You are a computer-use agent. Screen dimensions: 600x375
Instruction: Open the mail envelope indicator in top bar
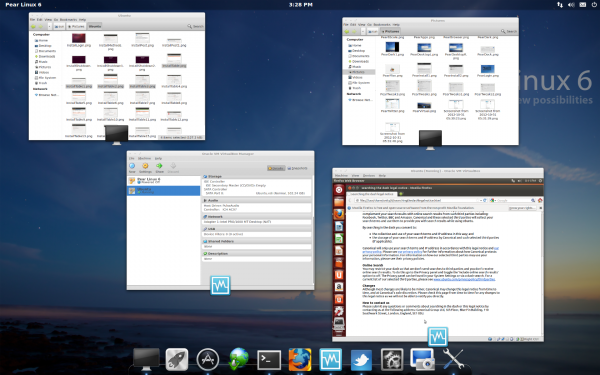[582, 5]
